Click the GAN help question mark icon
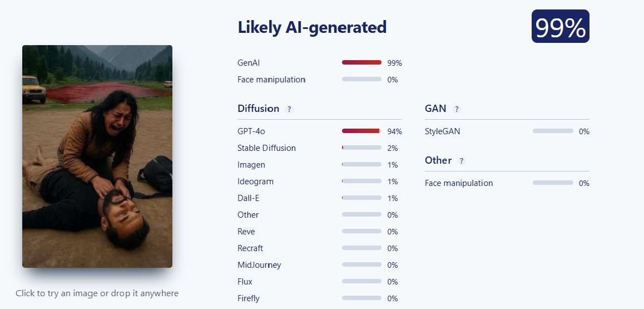This screenshot has width=644, height=309. [456, 109]
